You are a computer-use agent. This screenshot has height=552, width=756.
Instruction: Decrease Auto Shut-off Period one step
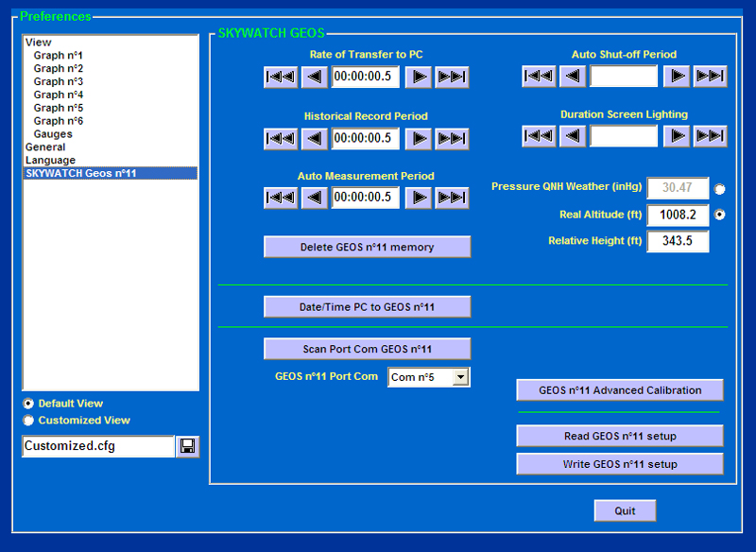point(573,77)
